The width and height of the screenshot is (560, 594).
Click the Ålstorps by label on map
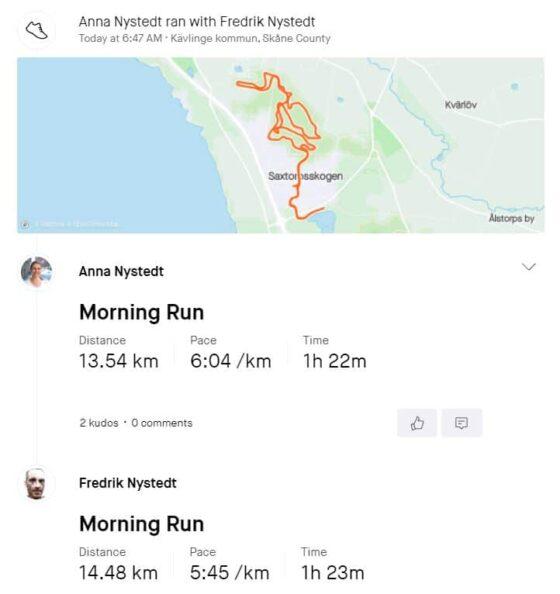click(512, 219)
